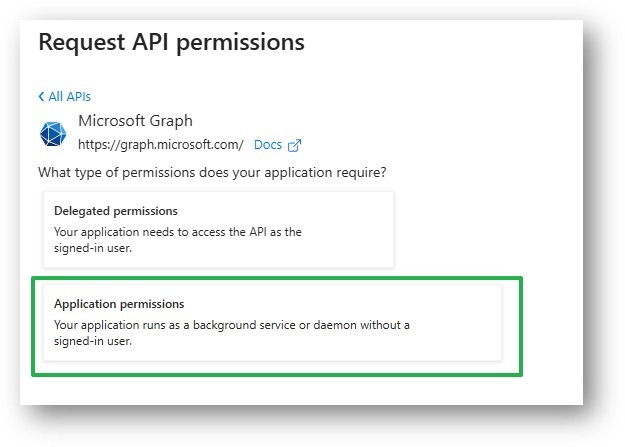Click "Your application runs as" text

pos(120,326)
